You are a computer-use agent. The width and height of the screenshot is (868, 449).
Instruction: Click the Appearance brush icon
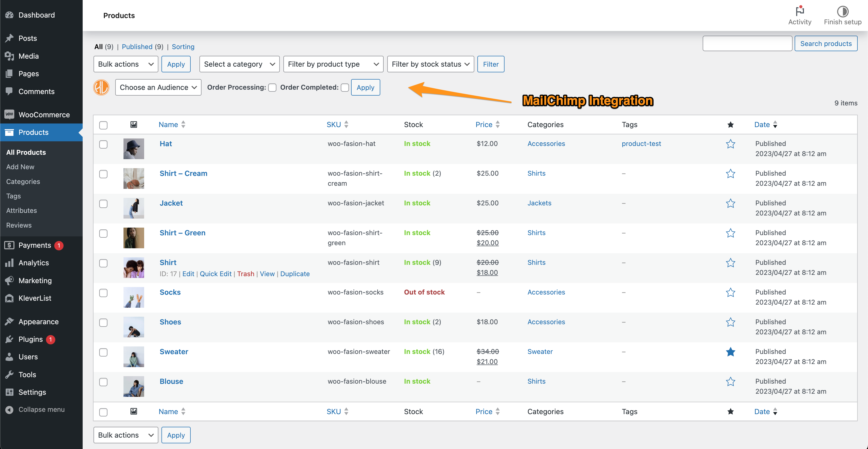point(10,322)
